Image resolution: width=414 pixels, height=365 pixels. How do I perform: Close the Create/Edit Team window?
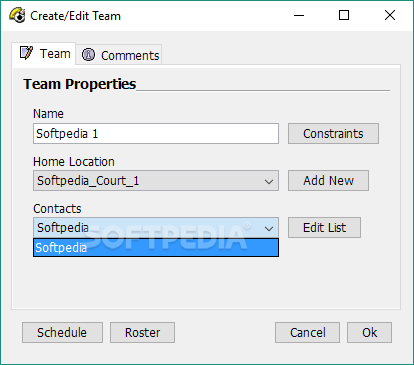click(x=390, y=15)
